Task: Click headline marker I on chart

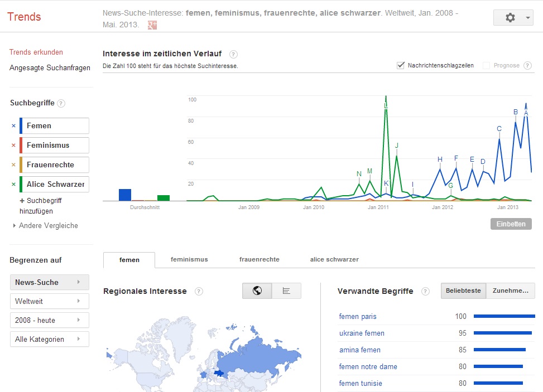Action: pyautogui.click(x=412, y=185)
